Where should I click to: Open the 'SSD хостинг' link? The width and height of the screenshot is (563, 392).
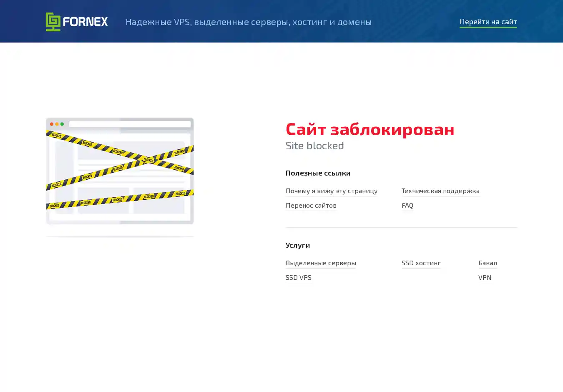[x=421, y=263]
